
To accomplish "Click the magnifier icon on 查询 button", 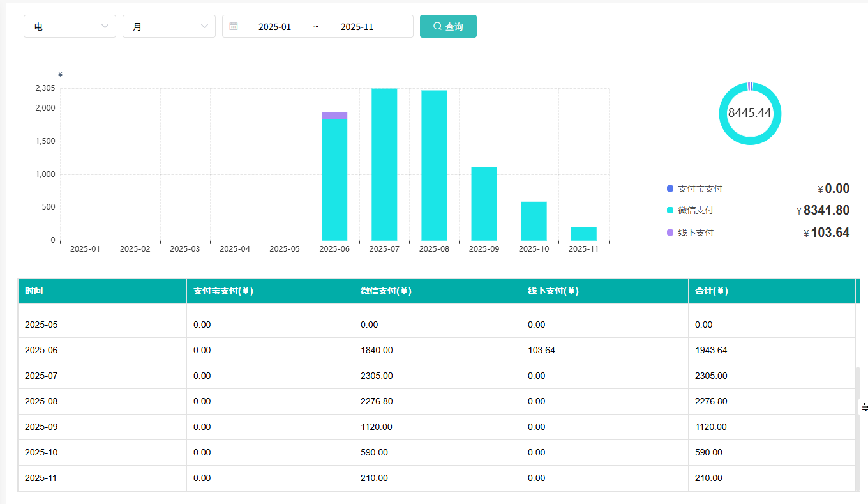I will pos(437,26).
